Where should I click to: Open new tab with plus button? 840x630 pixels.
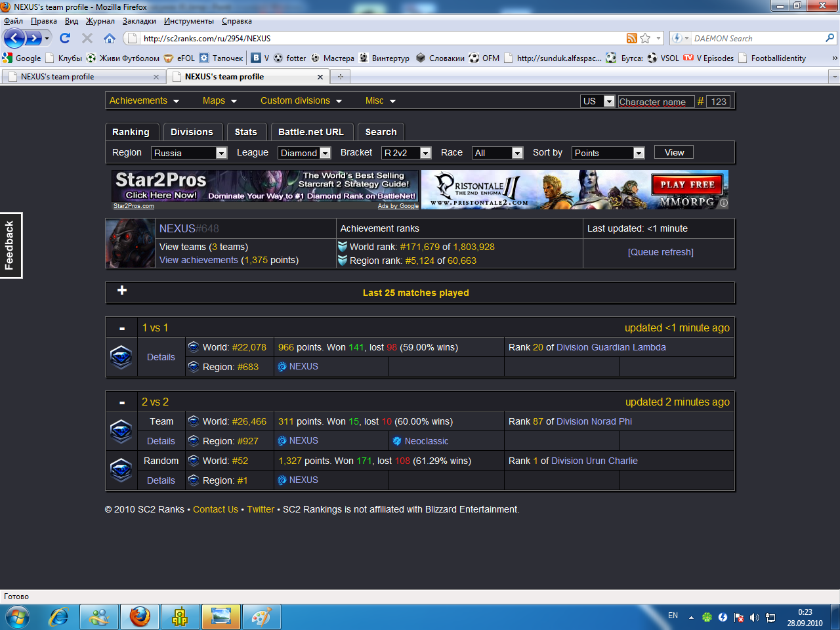[x=340, y=77]
